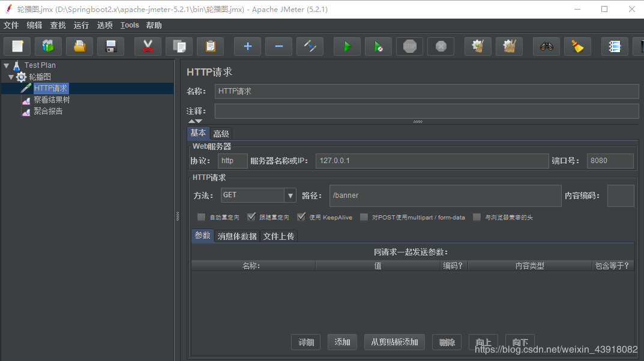Image resolution: width=644 pixels, height=361 pixels.
Task: Collapse the Test Plan tree node
Action: [x=7, y=65]
